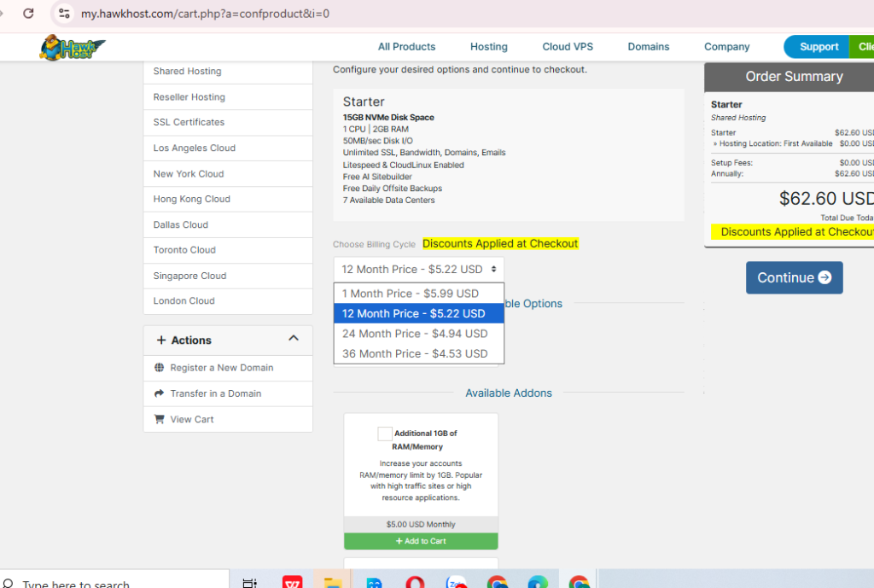Open File Explorer from taskbar

333,582
